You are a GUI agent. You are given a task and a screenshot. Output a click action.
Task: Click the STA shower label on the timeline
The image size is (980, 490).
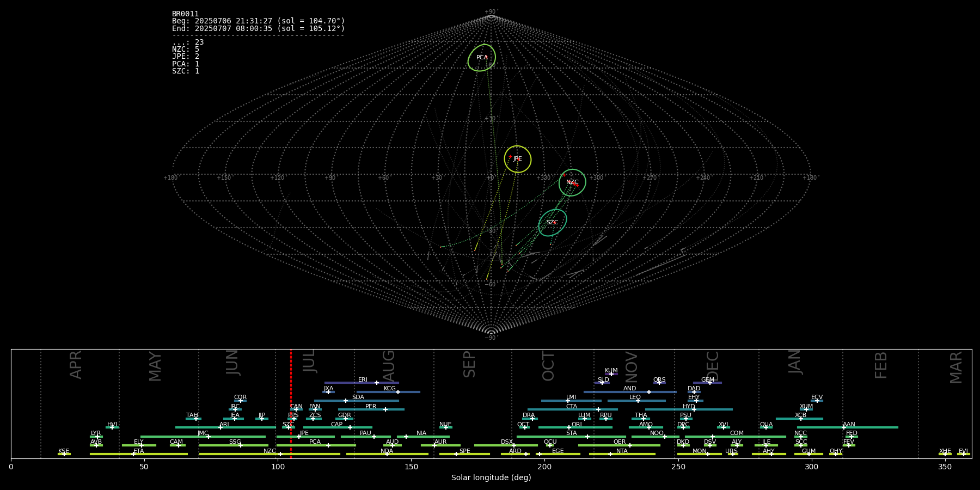click(571, 433)
